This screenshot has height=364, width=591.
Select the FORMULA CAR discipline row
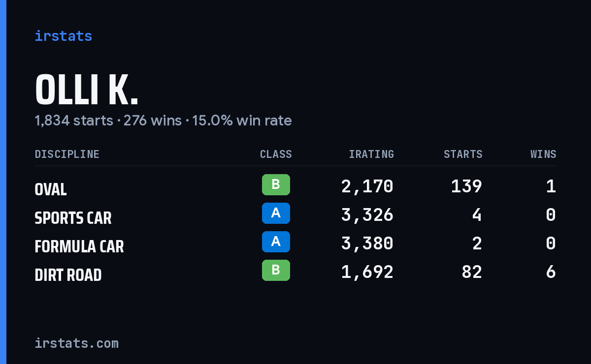[295, 243]
